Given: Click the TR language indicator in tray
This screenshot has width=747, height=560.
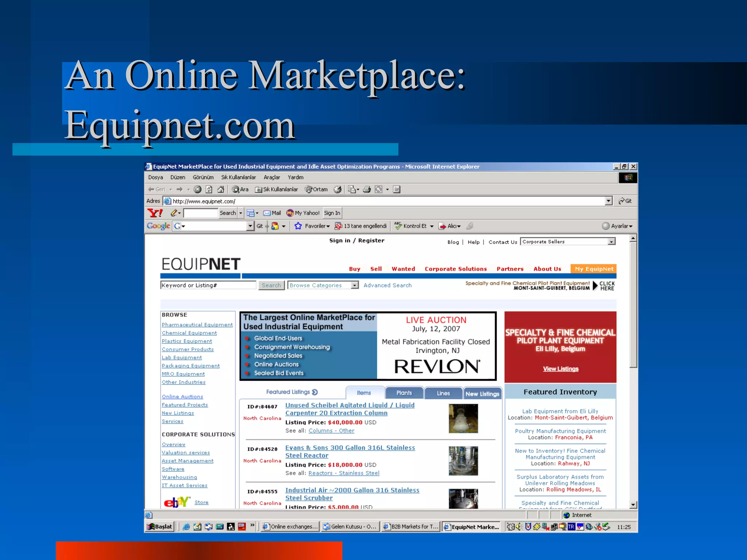Looking at the screenshot, I should [571, 526].
